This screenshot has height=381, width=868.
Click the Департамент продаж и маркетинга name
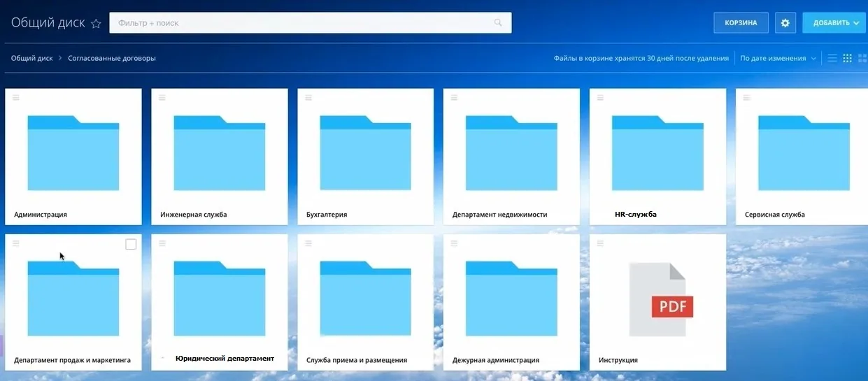(x=73, y=360)
